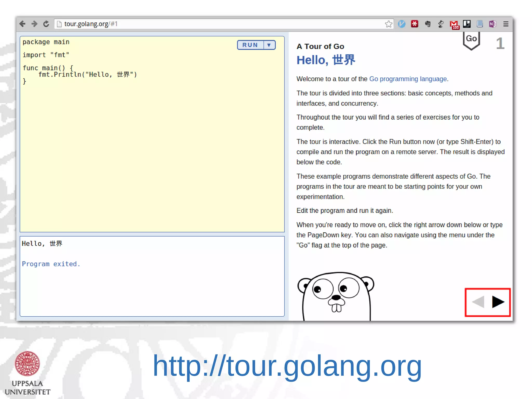
Task: Go to the next tour page arrow
Action: click(498, 302)
